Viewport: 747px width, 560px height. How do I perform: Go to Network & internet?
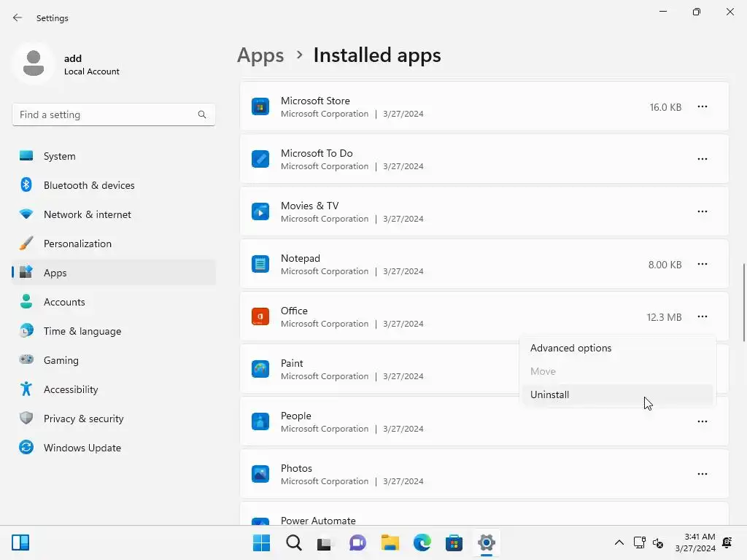click(x=114, y=214)
